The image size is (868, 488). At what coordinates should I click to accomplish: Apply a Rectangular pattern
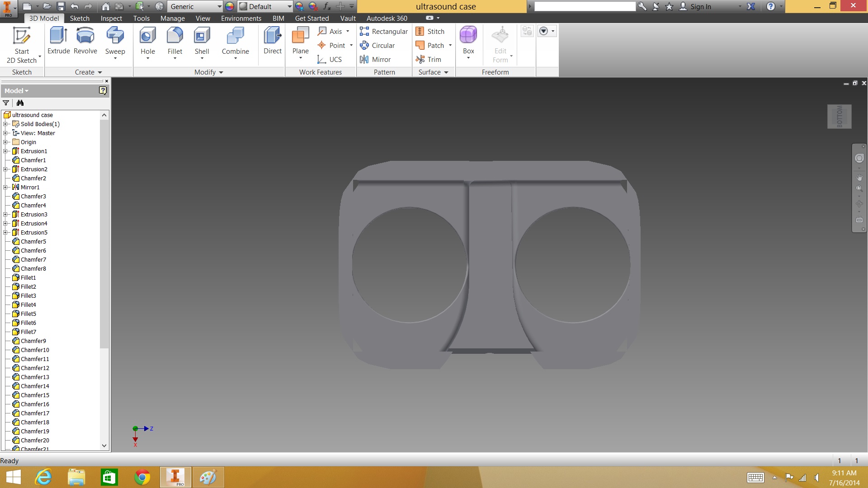384,31
